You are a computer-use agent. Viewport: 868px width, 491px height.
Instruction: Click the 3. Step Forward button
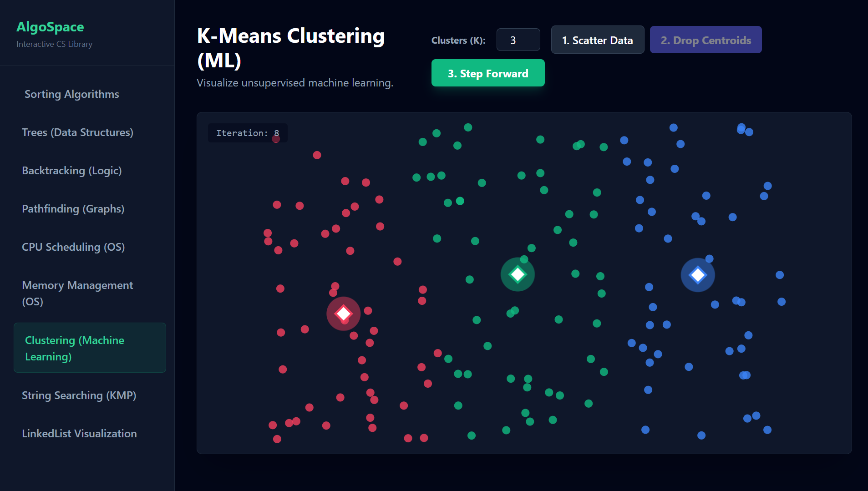point(488,73)
